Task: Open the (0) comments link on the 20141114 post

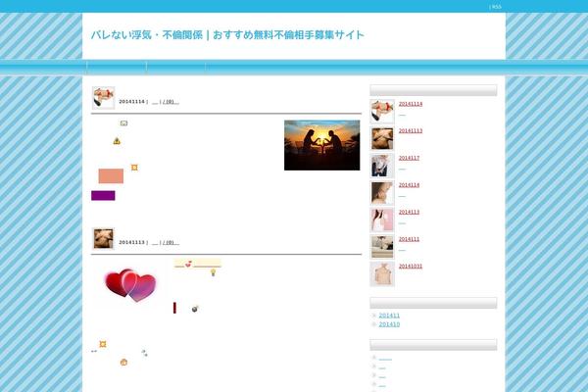Action: point(170,102)
